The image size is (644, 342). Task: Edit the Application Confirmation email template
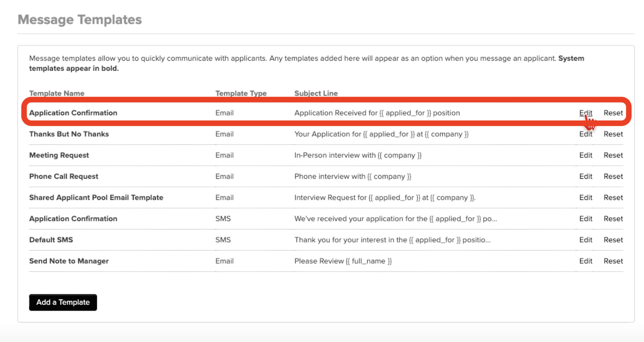(x=586, y=113)
